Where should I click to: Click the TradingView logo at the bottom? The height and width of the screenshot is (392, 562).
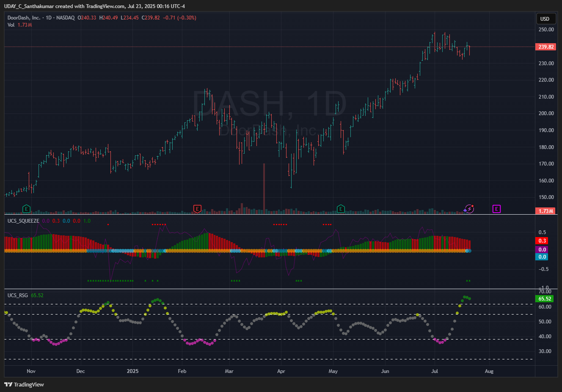(24, 384)
